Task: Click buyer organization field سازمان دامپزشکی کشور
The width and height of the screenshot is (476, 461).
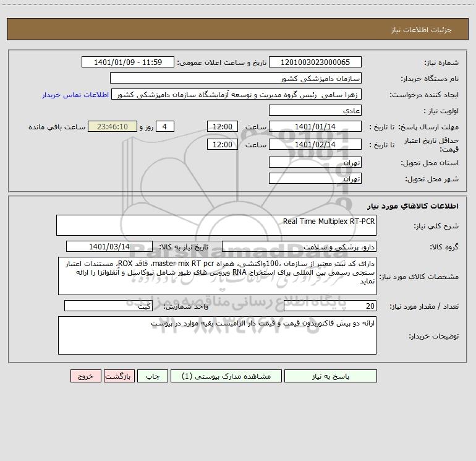Action: click(x=236, y=78)
